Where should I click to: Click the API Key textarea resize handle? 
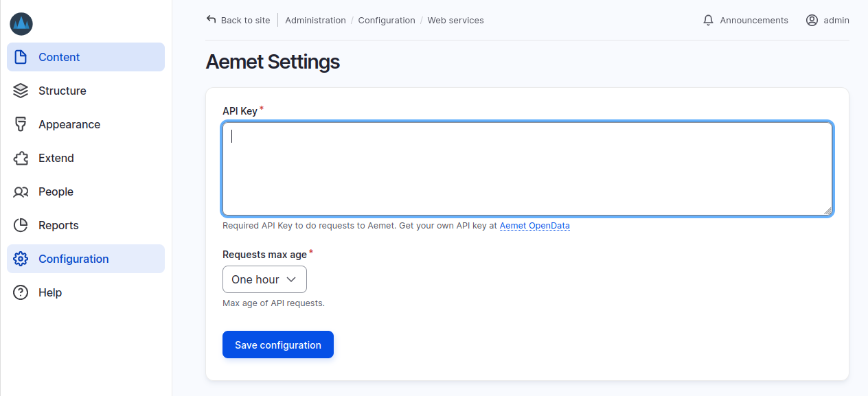[827, 211]
